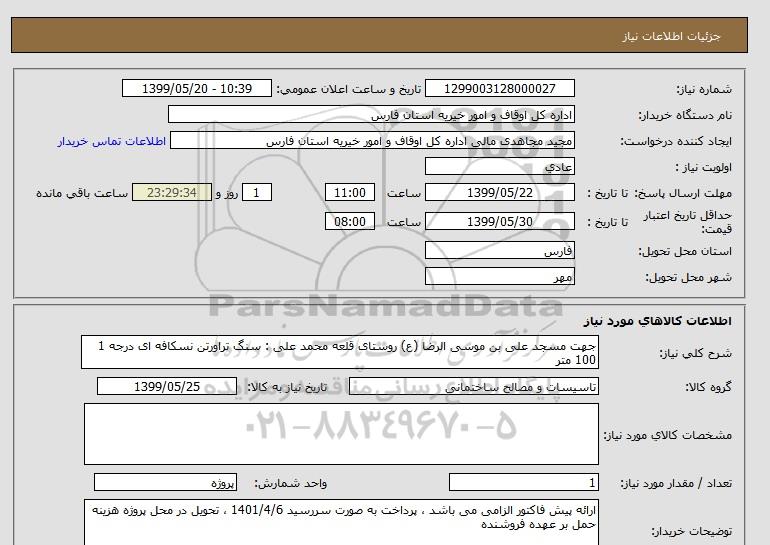
Task: Click the remaining days field showing 1
Action: [x=257, y=192]
